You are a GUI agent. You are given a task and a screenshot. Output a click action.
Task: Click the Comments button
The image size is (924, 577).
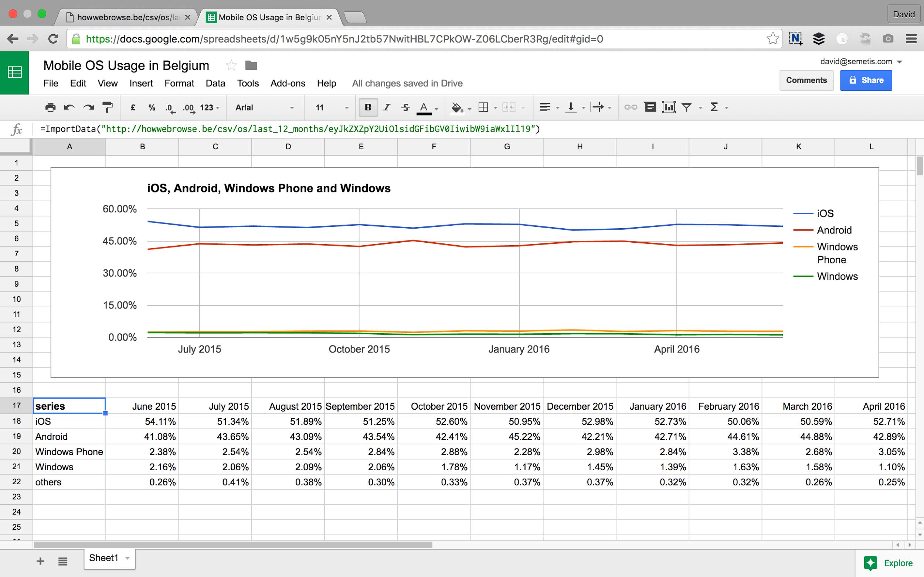click(806, 80)
